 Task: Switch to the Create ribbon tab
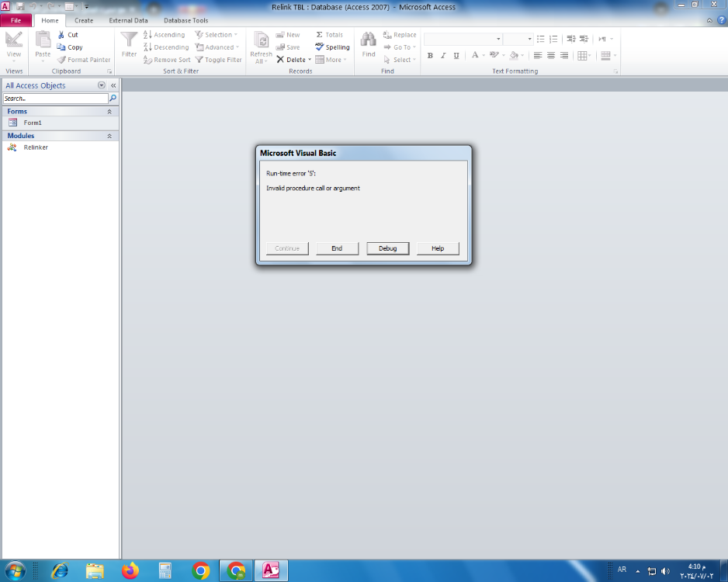84,20
